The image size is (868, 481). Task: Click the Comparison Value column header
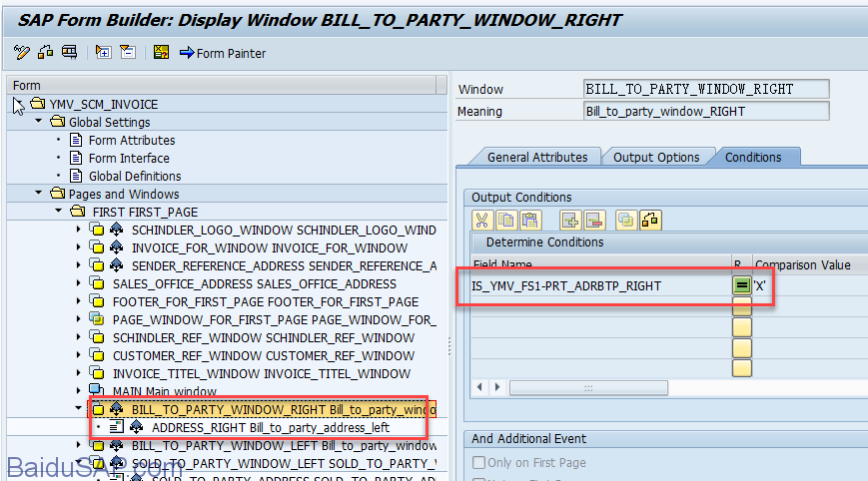coord(802,264)
